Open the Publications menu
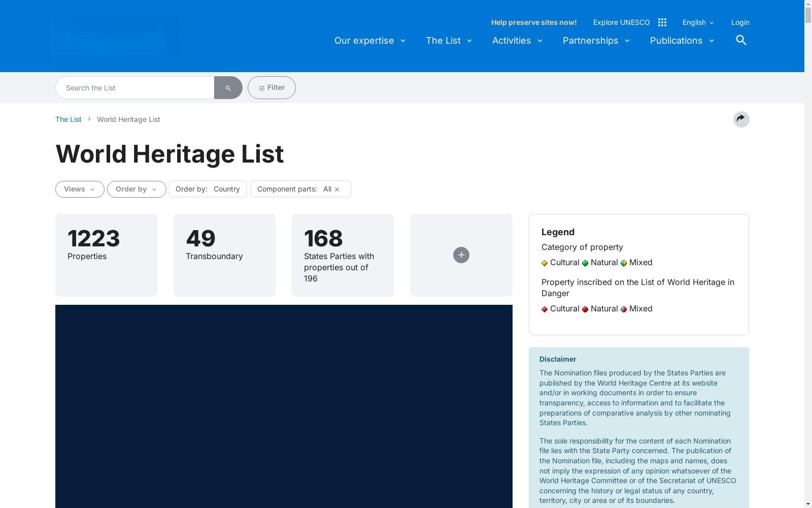This screenshot has height=508, width=812. pos(682,41)
